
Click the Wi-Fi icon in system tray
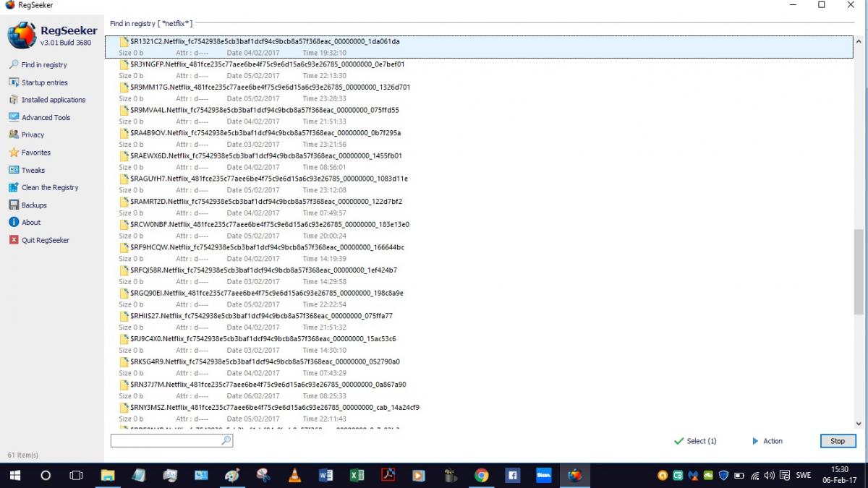click(754, 476)
